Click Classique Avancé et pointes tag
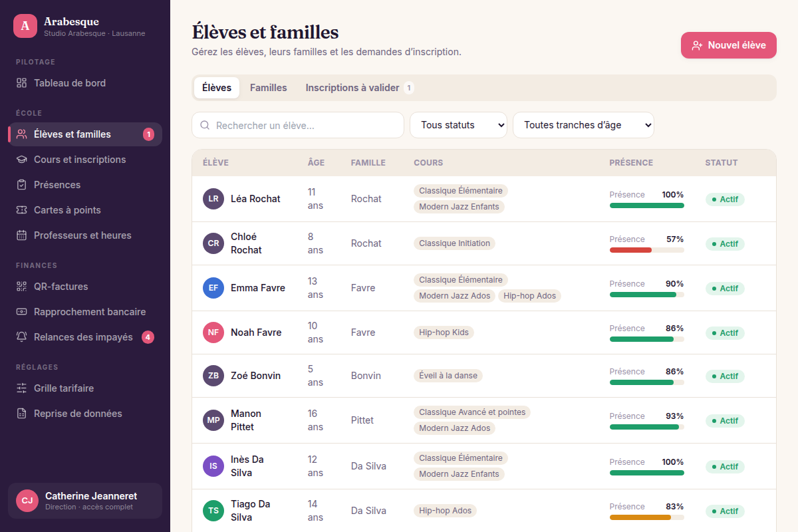Viewport: 798px width, 532px height. coord(472,412)
